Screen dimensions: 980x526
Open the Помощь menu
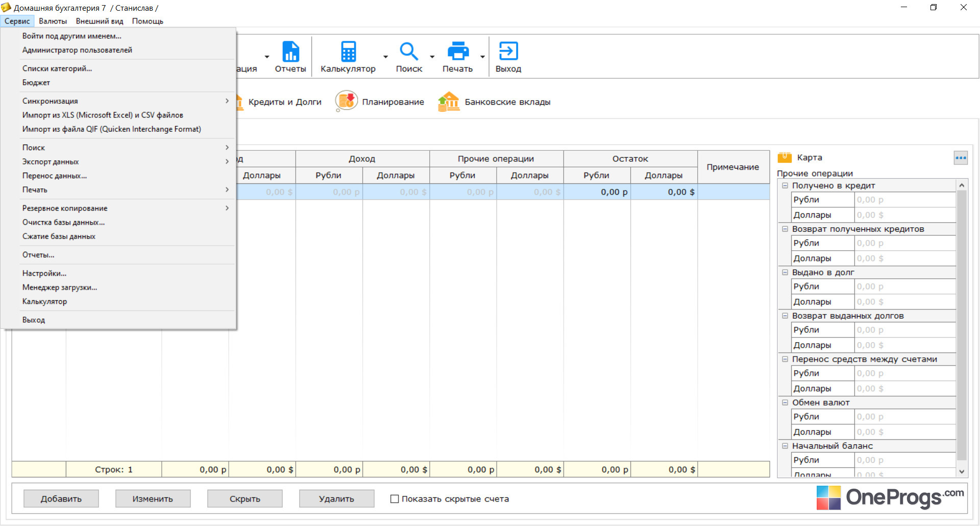tap(148, 21)
